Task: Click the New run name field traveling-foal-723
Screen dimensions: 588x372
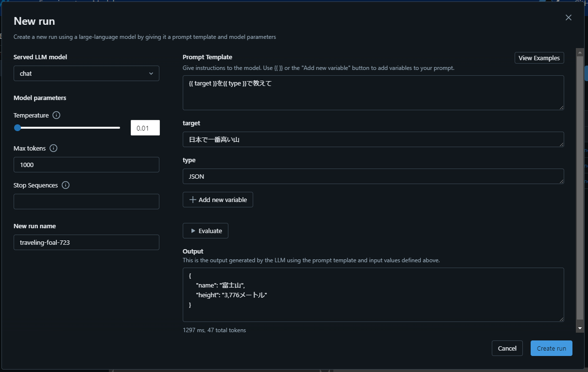Action: (86, 242)
